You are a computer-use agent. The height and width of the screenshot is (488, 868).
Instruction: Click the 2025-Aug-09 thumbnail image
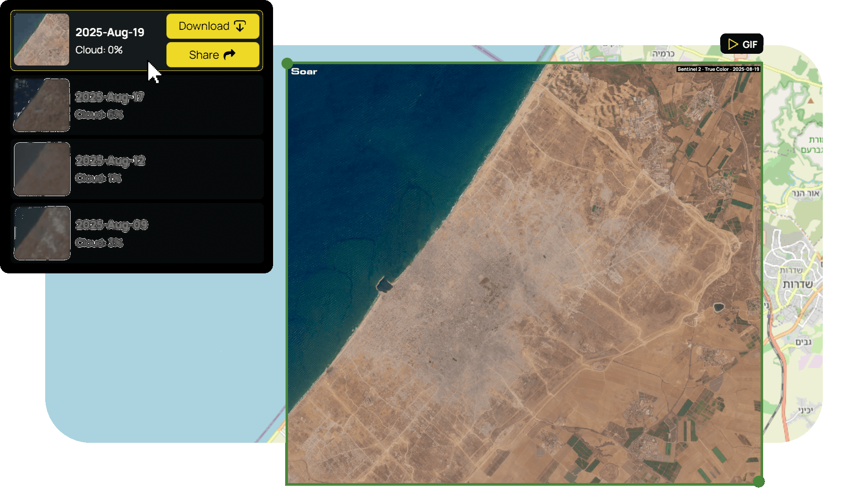(42, 233)
